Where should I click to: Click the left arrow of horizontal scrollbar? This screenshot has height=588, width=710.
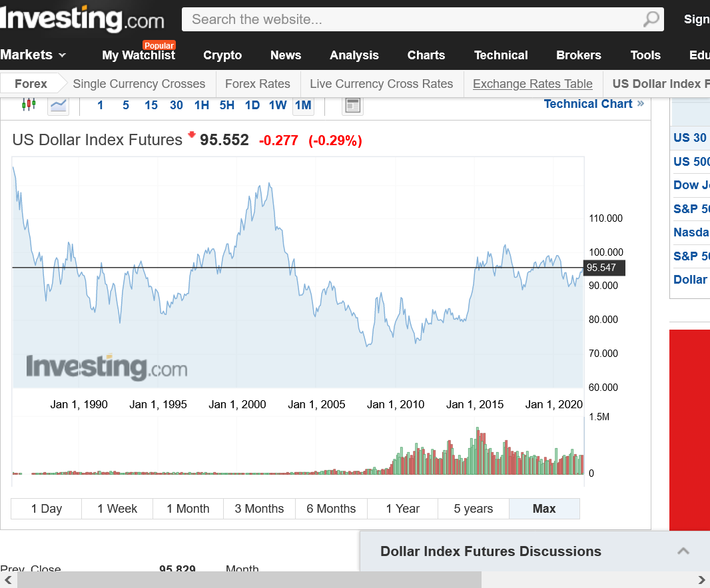click(8, 580)
